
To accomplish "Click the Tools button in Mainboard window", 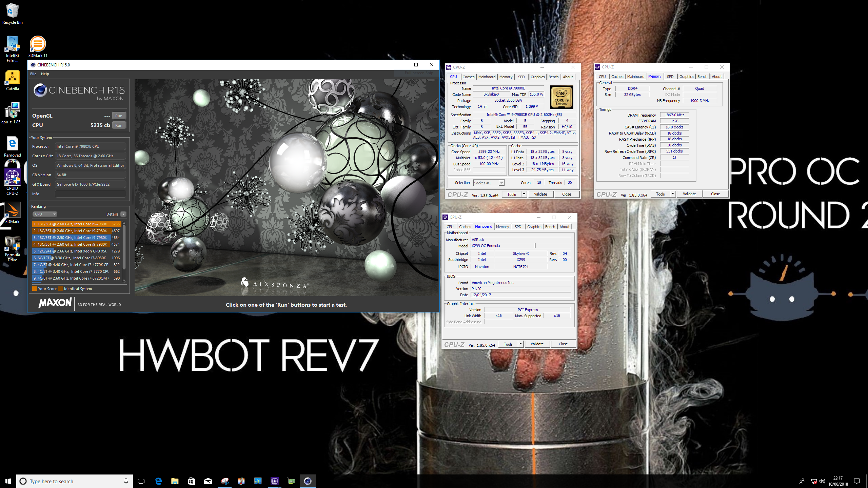I will [508, 344].
